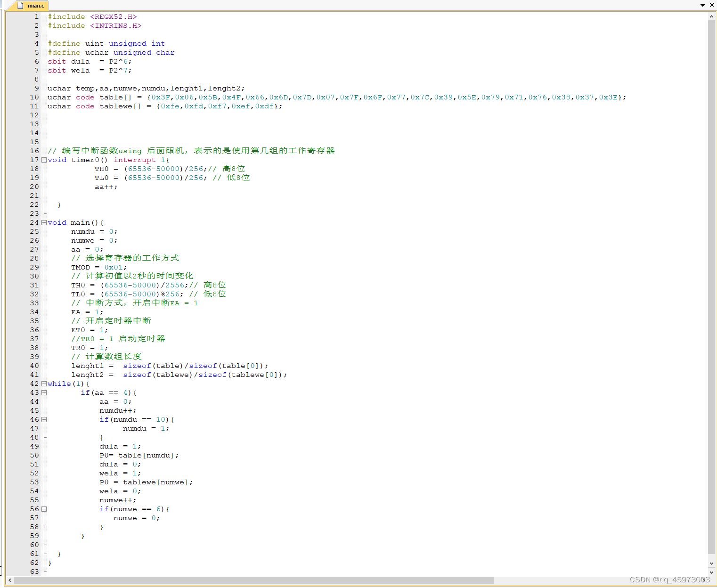Click the 'uchar temp,aa,numwe,numdu' declaration line

(x=146, y=88)
